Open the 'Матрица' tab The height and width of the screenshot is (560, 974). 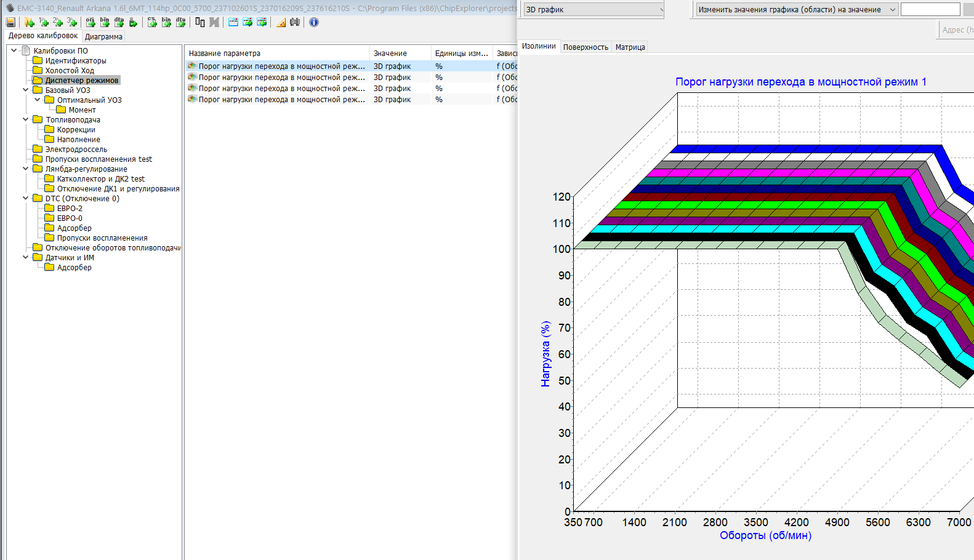630,47
